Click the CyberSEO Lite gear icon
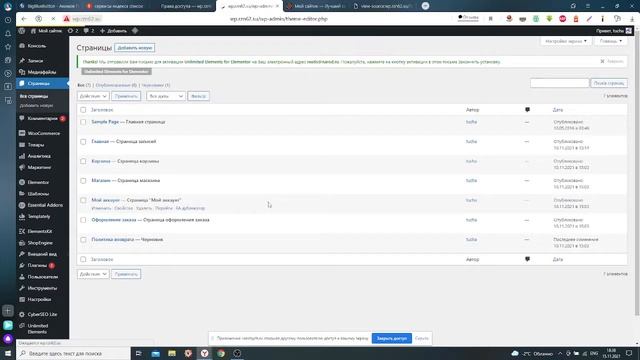Image resolution: width=640 pixels, height=360 pixels. pos(22,314)
